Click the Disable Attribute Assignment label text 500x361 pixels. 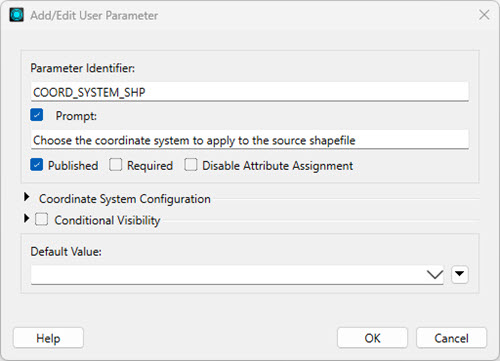[278, 166]
